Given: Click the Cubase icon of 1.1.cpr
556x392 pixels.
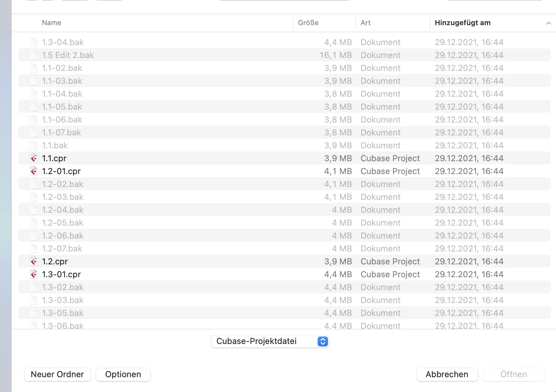Looking at the screenshot, I should (x=34, y=158).
